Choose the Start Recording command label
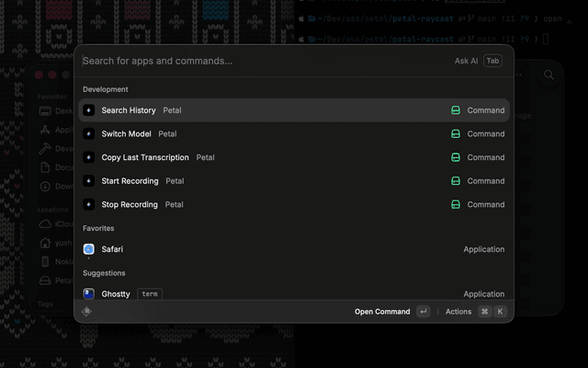 [x=130, y=181]
